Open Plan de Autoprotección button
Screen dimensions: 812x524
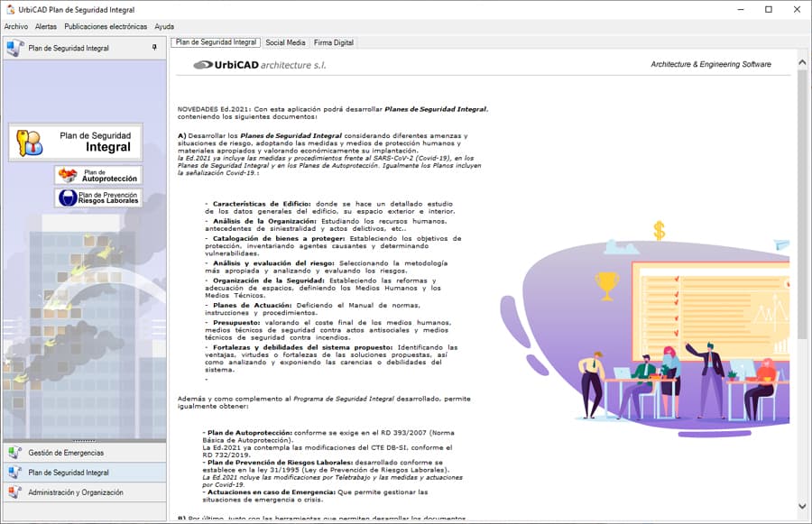[98, 175]
